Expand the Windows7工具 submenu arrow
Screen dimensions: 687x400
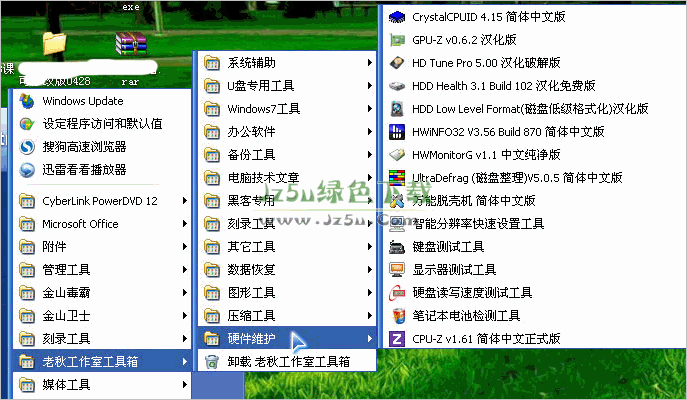tap(370, 109)
